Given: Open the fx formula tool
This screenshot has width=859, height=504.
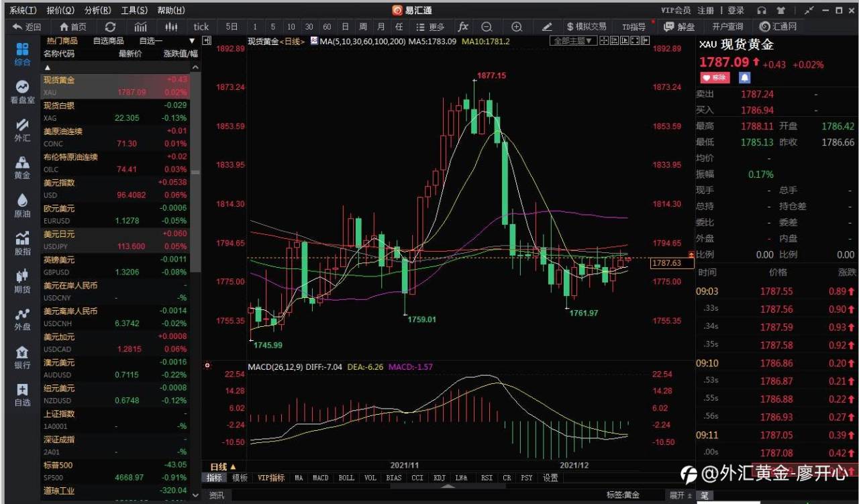Looking at the screenshot, I should pyautogui.click(x=463, y=27).
